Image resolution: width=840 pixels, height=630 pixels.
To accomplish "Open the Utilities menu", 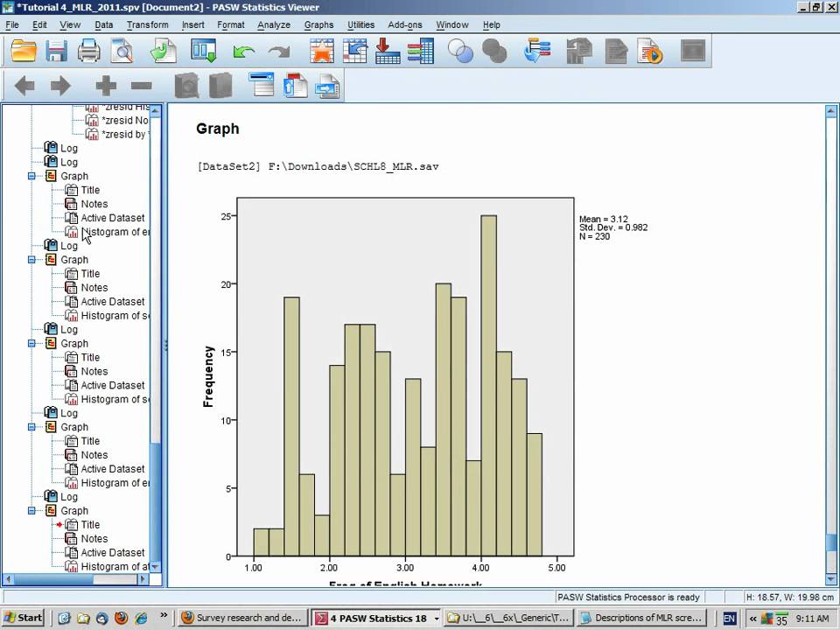I will point(361,24).
